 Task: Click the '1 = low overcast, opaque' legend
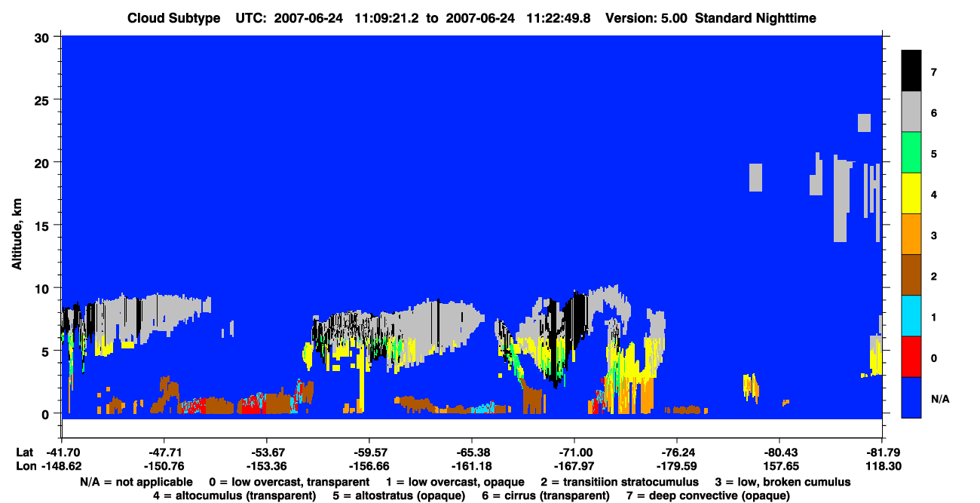click(x=455, y=482)
